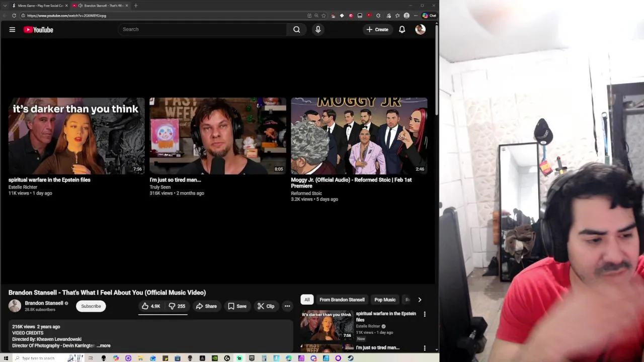The height and width of the screenshot is (362, 644).
Task: Open the Brandon Stansell channel name link
Action: click(44, 303)
